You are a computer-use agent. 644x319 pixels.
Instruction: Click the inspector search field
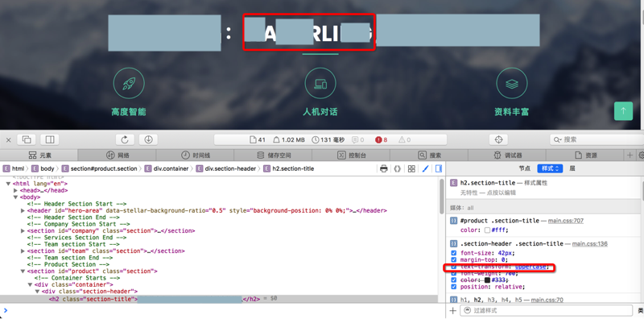[597, 140]
